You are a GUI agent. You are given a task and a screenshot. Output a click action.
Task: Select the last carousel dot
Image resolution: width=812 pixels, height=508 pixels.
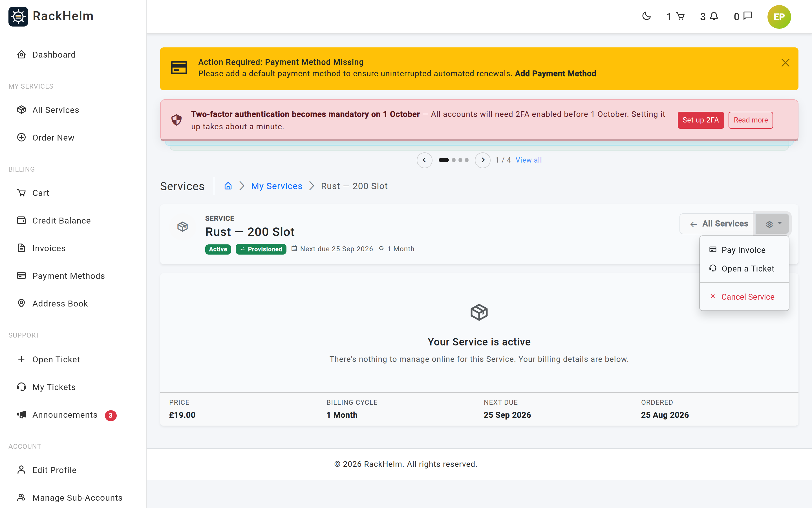tap(466, 160)
